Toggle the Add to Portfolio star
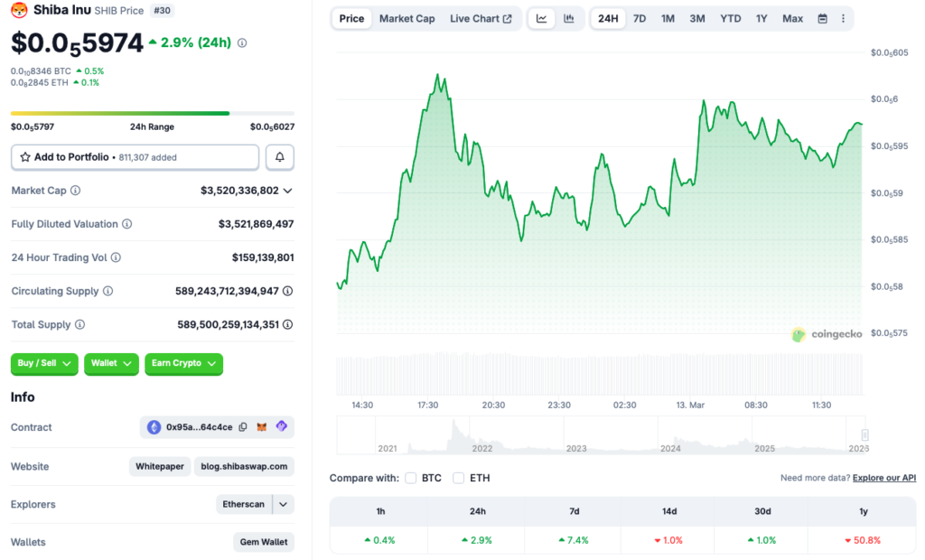The width and height of the screenshot is (925, 560). [x=24, y=156]
